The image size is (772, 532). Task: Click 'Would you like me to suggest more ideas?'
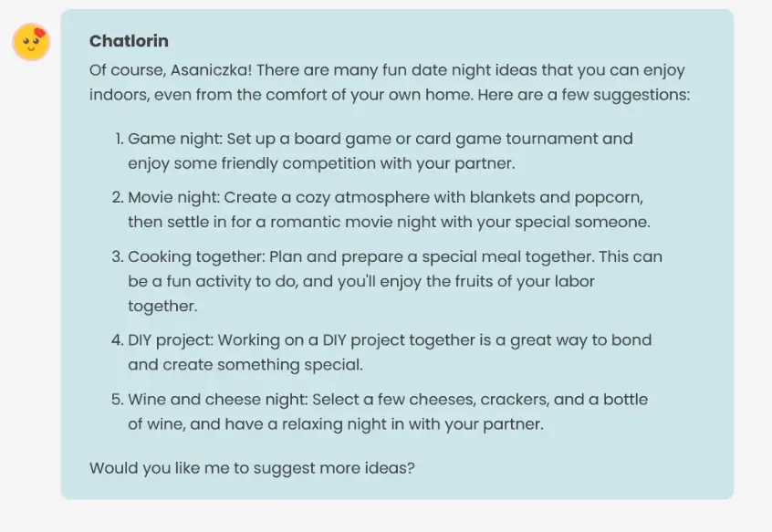[252, 468]
